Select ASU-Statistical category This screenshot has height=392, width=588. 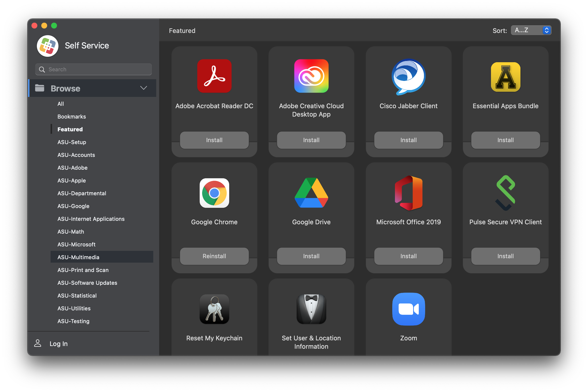click(x=77, y=295)
